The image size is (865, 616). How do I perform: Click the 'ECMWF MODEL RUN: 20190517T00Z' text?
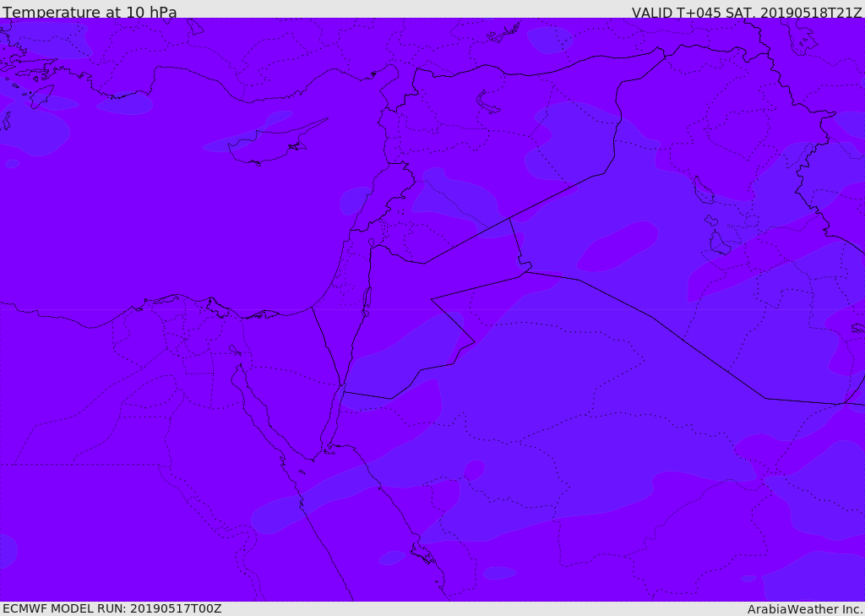(x=112, y=609)
